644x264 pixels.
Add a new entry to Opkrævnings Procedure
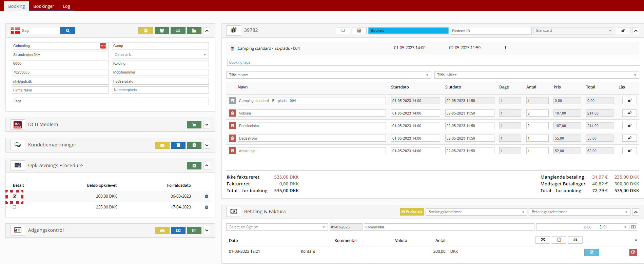click(x=194, y=166)
